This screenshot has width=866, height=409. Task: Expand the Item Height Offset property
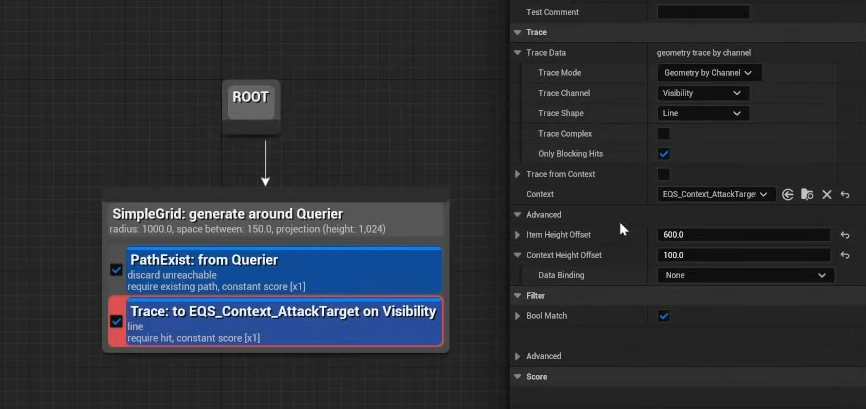point(517,235)
